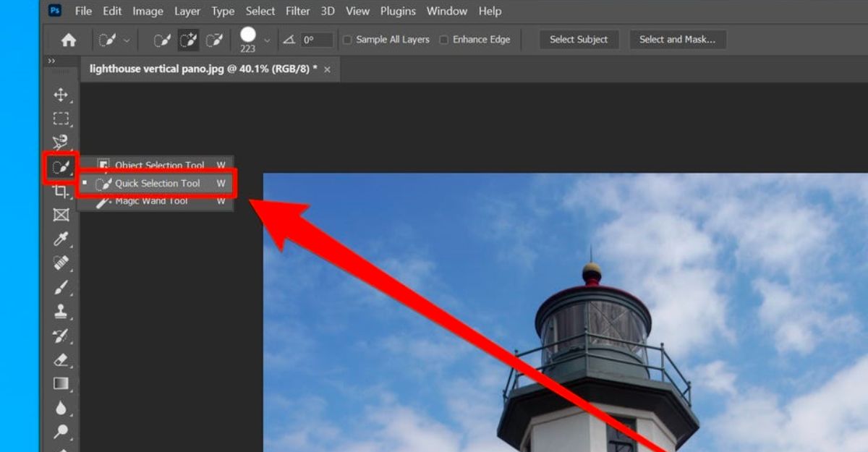This screenshot has width=868, height=452.
Task: Select the History Brush tool
Action: tap(61, 336)
